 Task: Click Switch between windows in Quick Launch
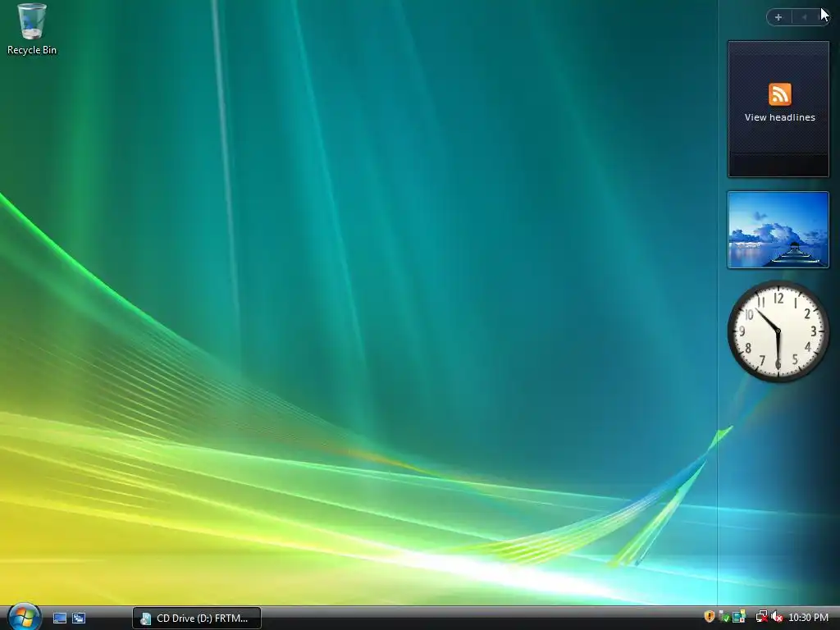[x=79, y=619]
